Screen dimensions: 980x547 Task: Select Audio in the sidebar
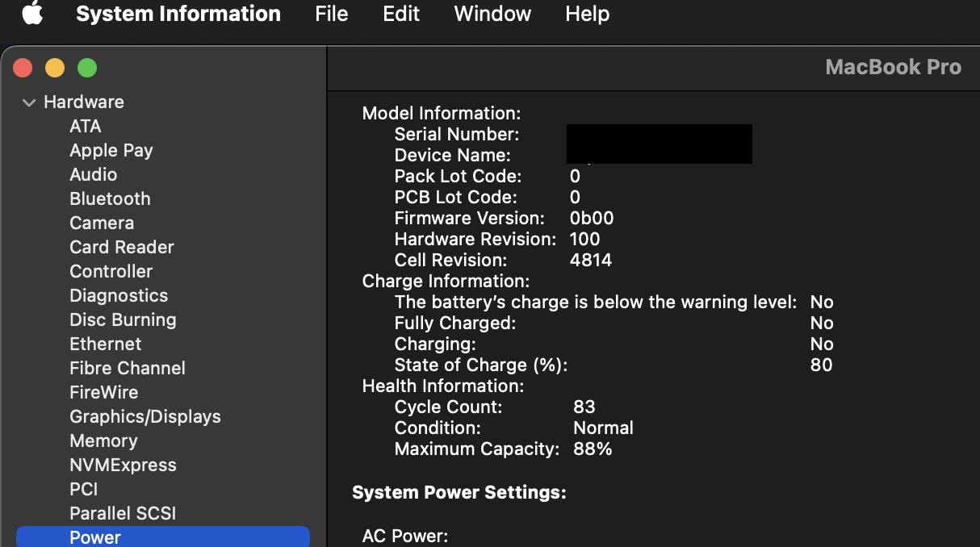[94, 175]
